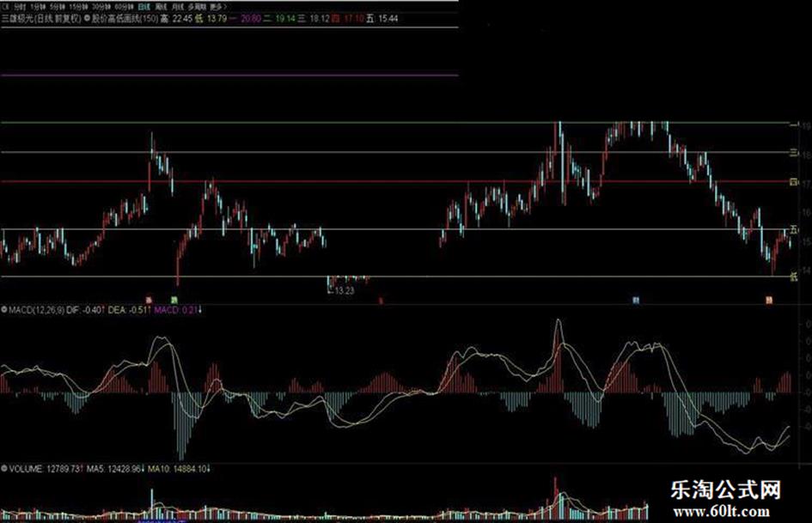The image size is (812, 523).
Task: Click the stock title 三雄极光(日线 前复权)
Action: coord(41,19)
